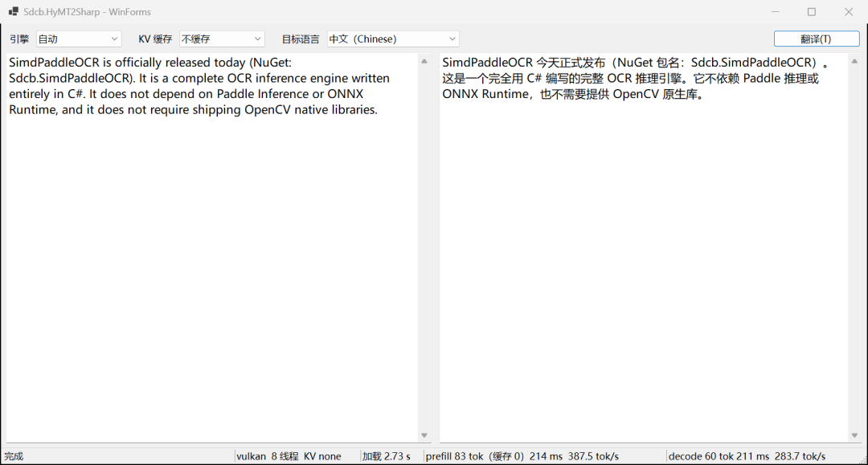868x465 pixels.
Task: Click the 'vulkan 8 线程 KV none' status entry
Action: point(289,456)
